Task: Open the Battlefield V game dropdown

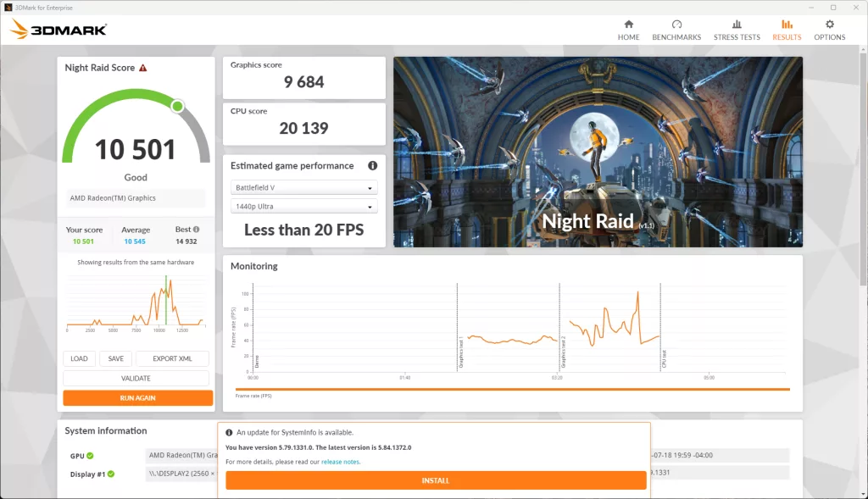Action: click(304, 187)
